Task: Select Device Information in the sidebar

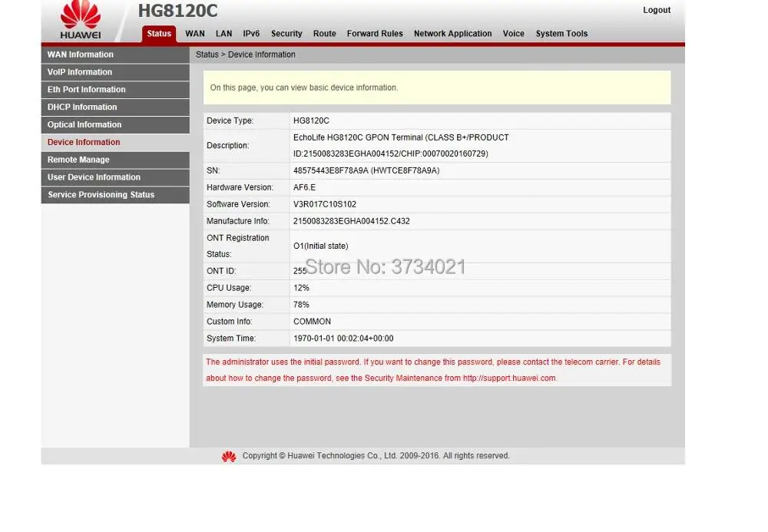Action: 115,143
